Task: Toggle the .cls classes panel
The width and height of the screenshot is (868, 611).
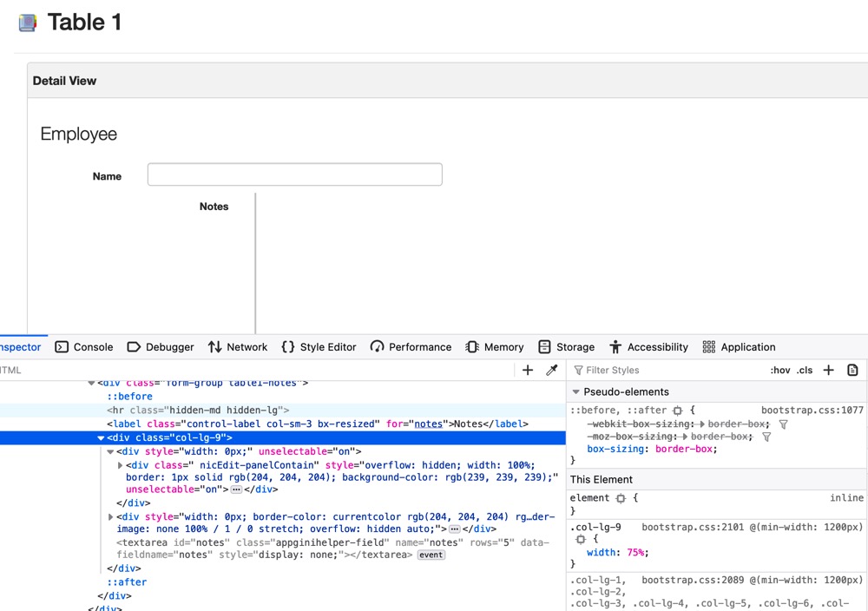Action: click(805, 371)
